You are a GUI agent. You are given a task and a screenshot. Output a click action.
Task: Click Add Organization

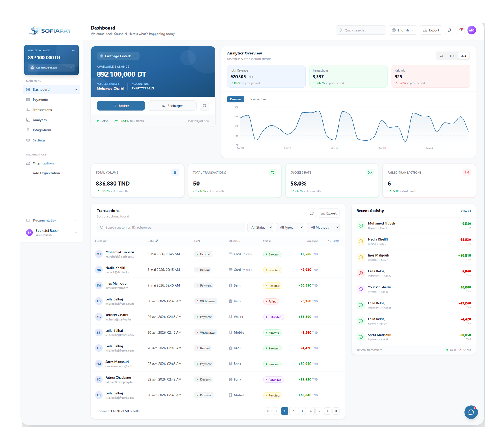51,173
